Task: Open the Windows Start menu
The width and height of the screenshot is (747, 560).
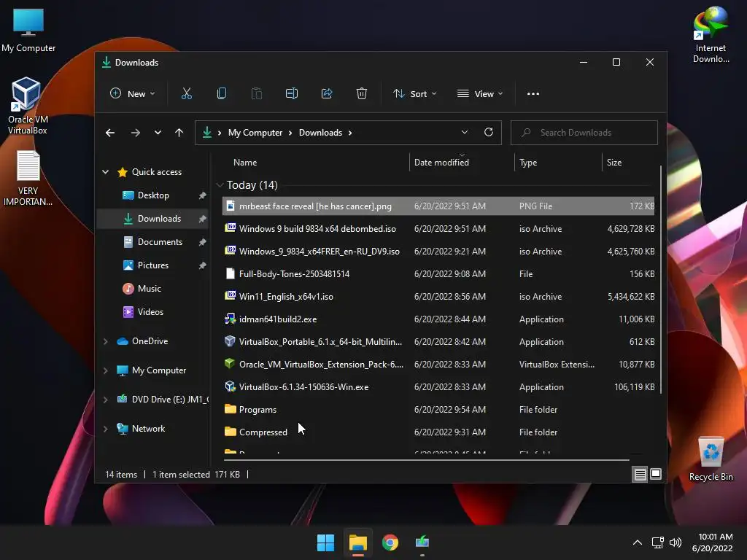Action: click(326, 542)
